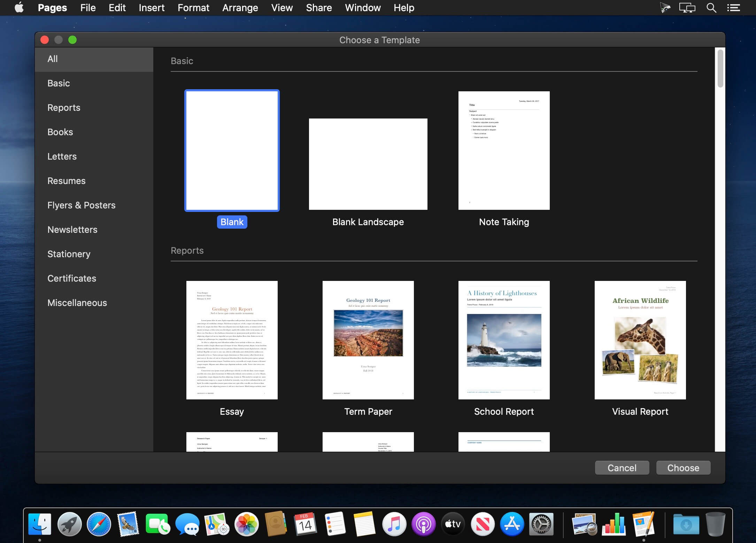This screenshot has width=756, height=543.
Task: Select the Books sidebar category
Action: point(60,131)
